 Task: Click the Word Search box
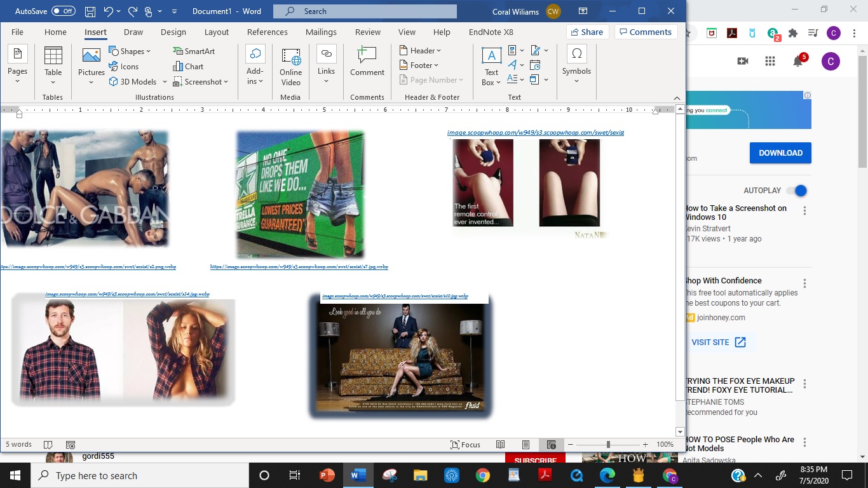tap(365, 11)
